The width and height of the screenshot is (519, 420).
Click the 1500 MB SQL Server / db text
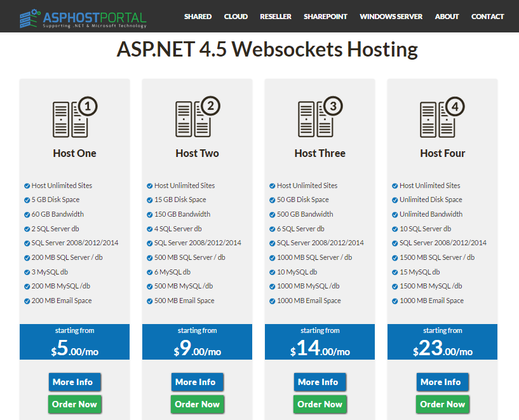click(x=437, y=257)
